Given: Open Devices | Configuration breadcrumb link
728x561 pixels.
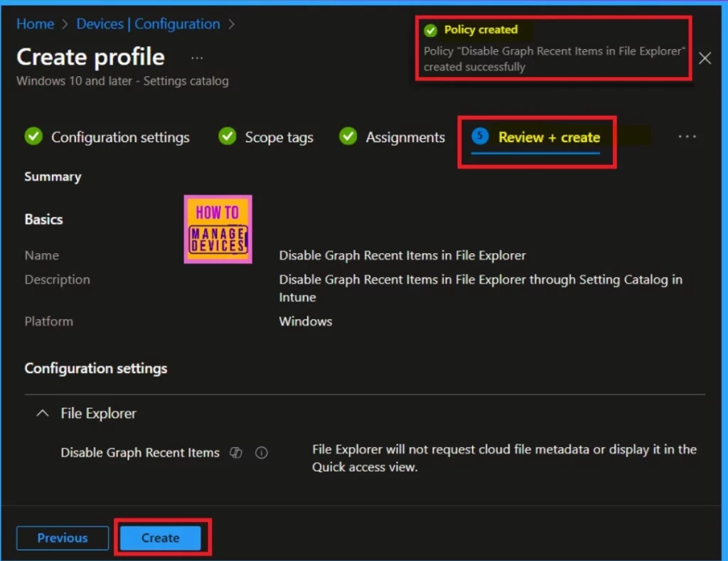Looking at the screenshot, I should pos(148,24).
